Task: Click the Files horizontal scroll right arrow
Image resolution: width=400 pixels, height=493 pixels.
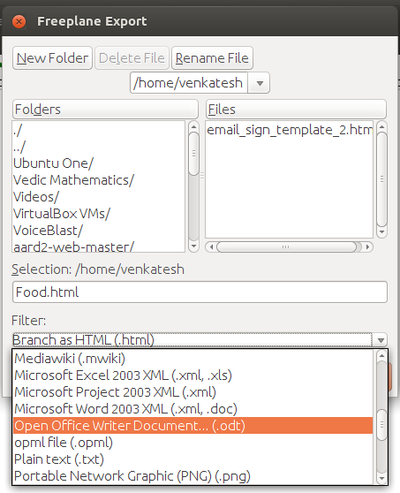Action: (x=367, y=247)
